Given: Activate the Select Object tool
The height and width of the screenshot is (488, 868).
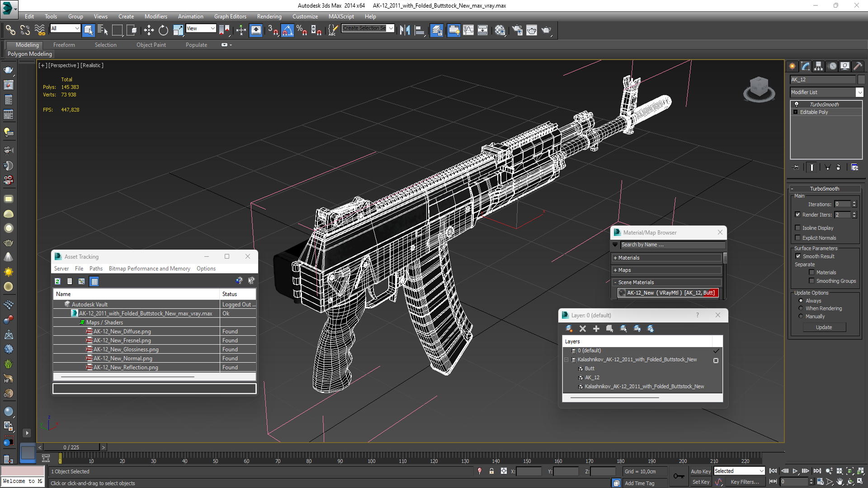Looking at the screenshot, I should [x=89, y=30].
